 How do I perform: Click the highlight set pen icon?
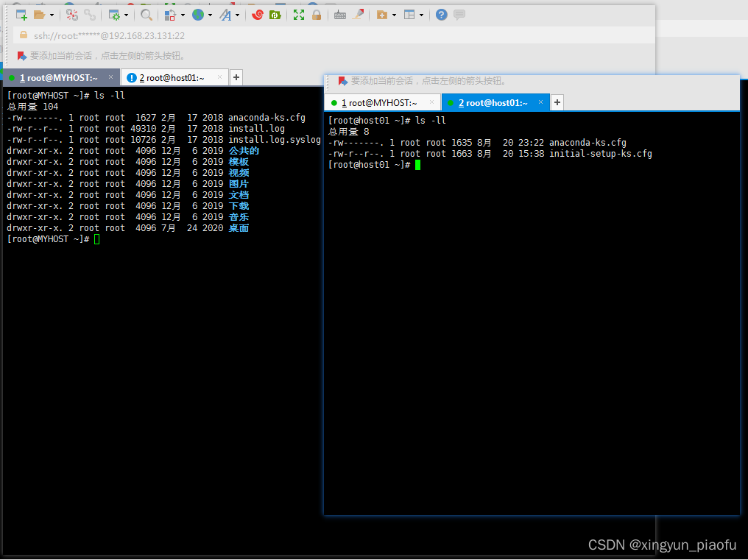point(357,15)
